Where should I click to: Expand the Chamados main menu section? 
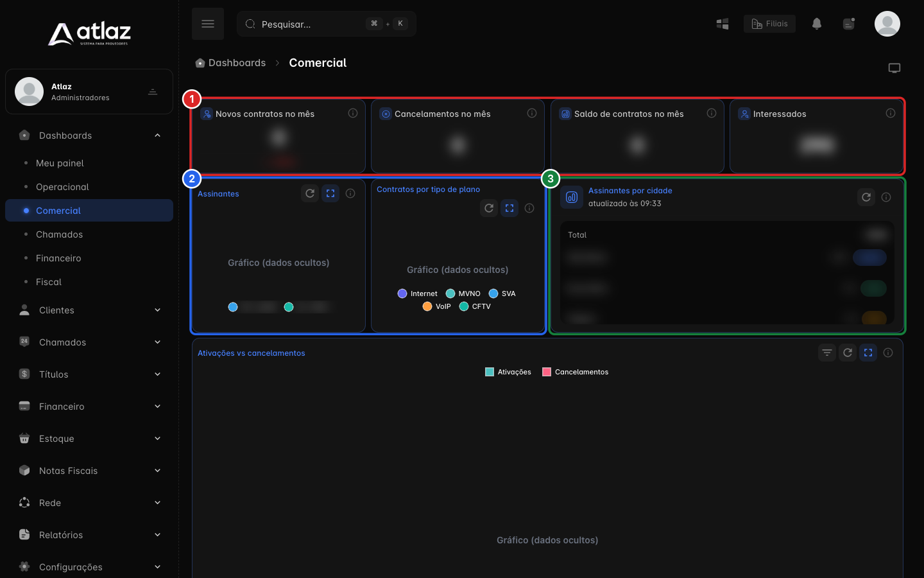[89, 342]
